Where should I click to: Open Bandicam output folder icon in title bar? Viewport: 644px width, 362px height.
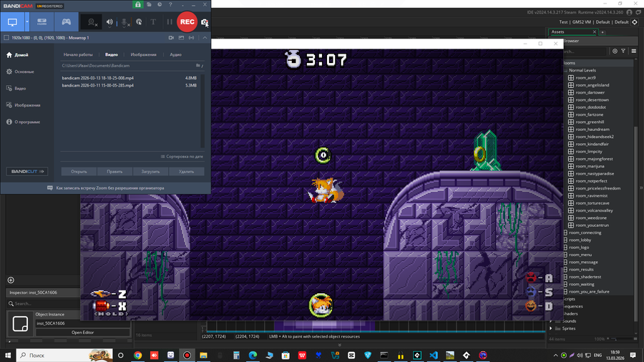[x=149, y=4]
